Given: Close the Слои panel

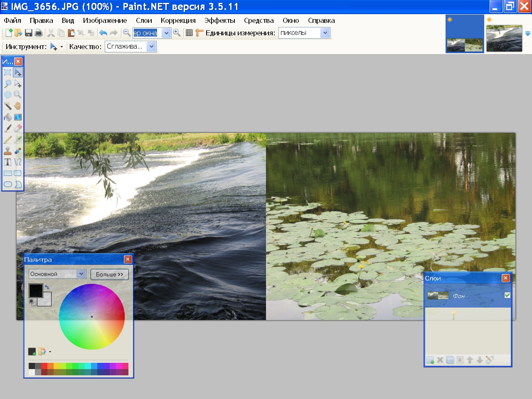Looking at the screenshot, I should coord(505,278).
